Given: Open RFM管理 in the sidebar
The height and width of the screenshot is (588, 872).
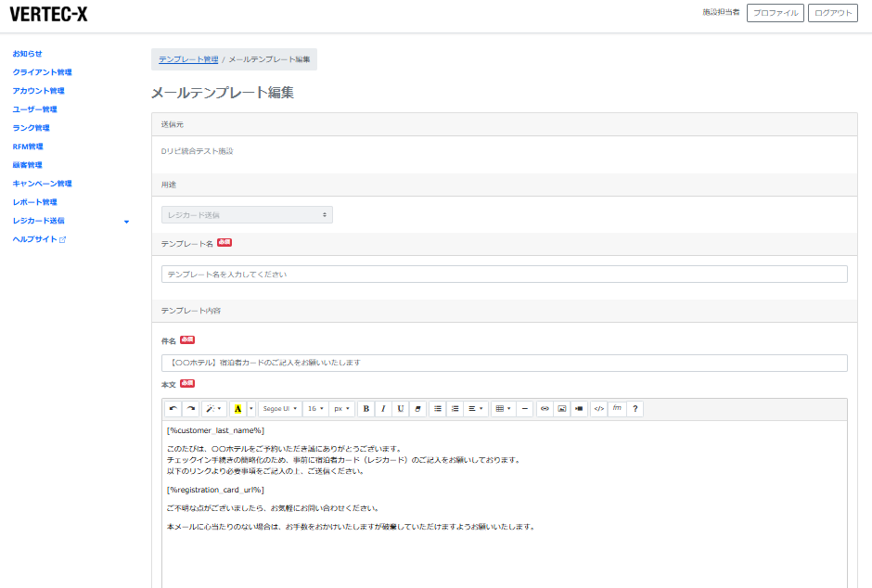Looking at the screenshot, I should pyautogui.click(x=28, y=147).
